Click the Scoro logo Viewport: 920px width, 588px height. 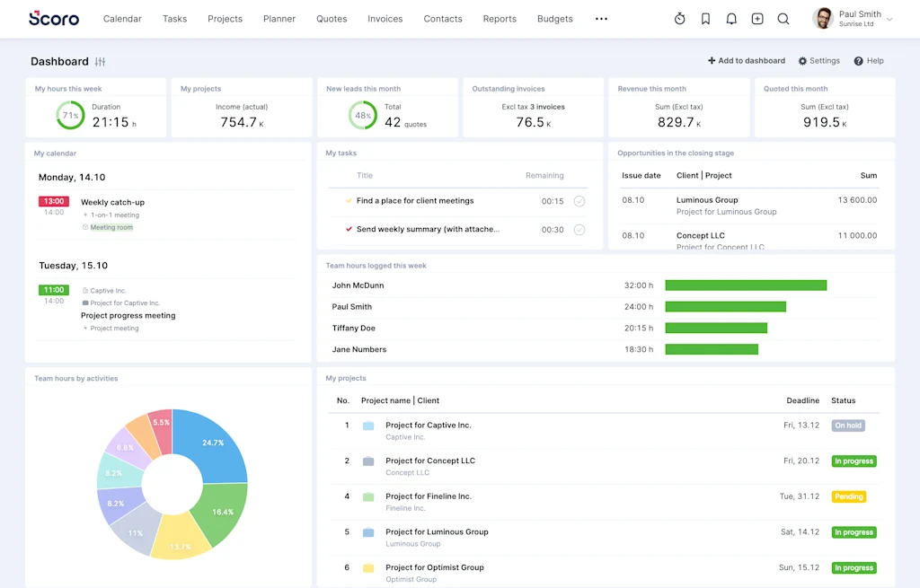coord(54,18)
